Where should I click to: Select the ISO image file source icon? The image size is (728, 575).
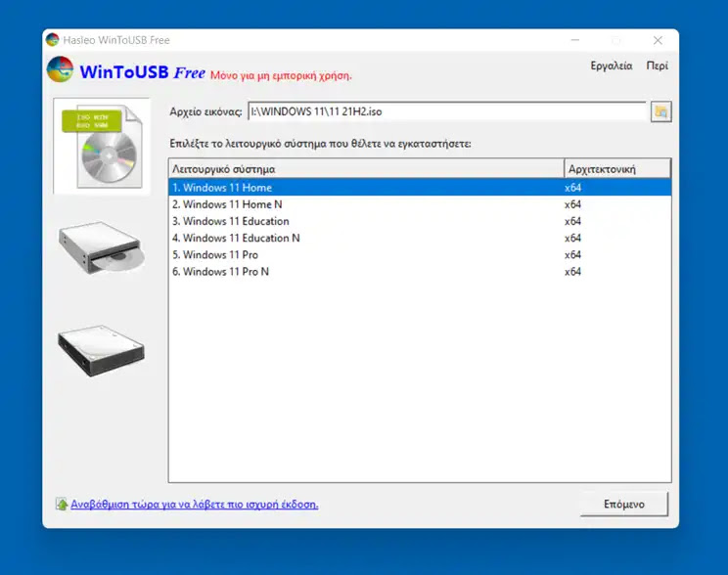pos(102,146)
